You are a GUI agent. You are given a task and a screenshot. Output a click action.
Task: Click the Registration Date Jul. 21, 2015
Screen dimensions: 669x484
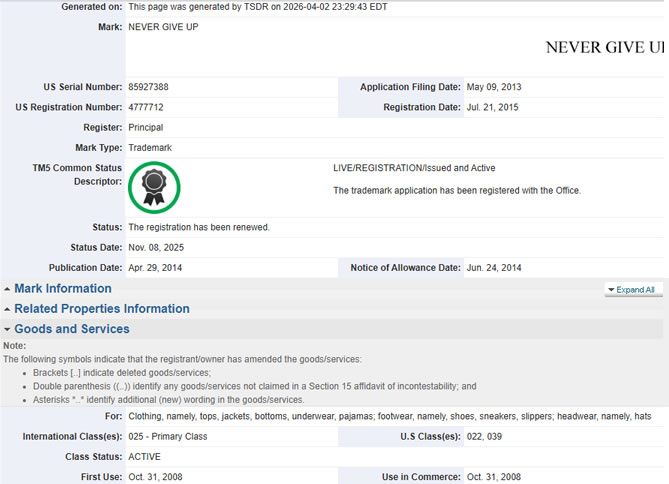click(x=492, y=107)
